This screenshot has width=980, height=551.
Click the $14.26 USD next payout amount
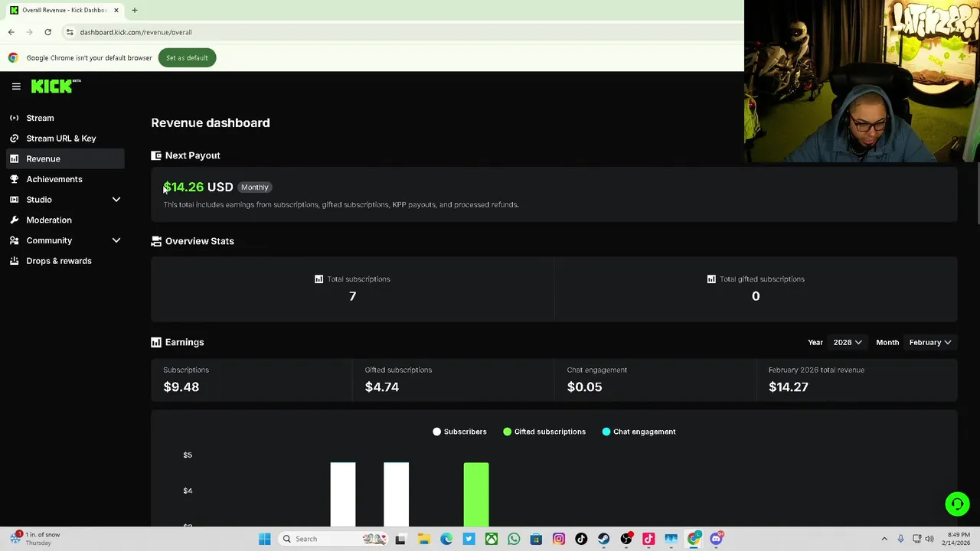(198, 187)
